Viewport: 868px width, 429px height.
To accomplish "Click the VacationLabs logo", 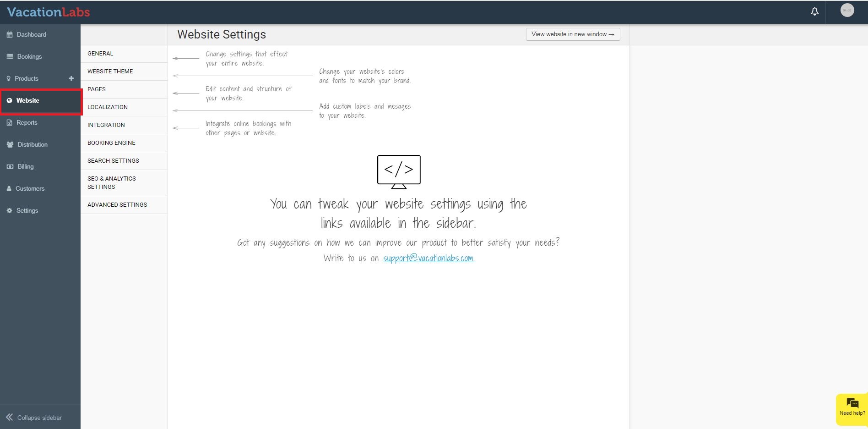I will point(49,12).
